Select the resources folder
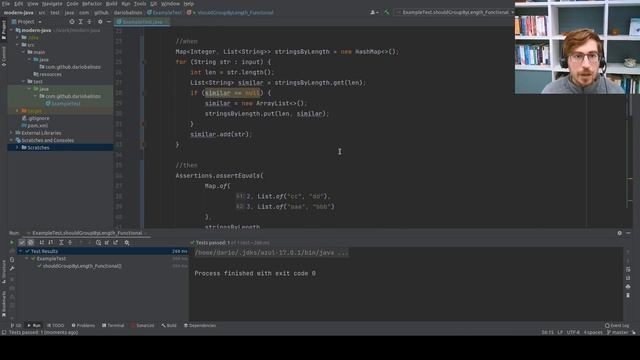The width and height of the screenshot is (640, 360). click(x=47, y=74)
